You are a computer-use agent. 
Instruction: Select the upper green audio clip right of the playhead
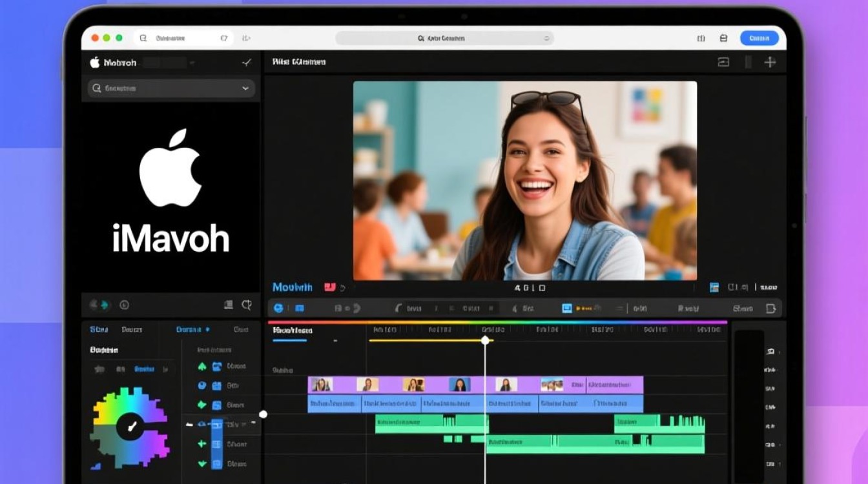click(x=659, y=424)
